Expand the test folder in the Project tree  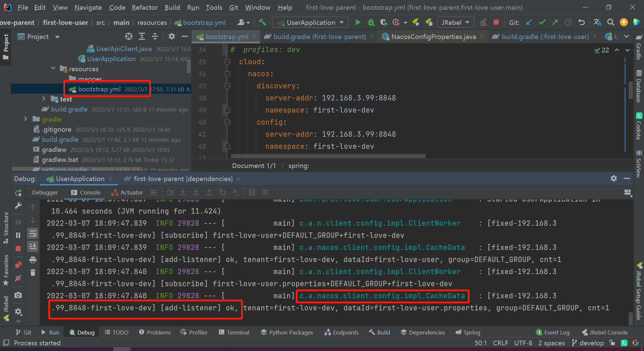point(44,99)
